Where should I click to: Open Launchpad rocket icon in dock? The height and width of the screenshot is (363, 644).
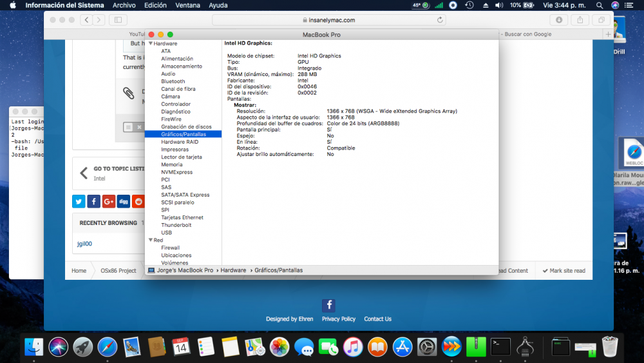coord(82,346)
